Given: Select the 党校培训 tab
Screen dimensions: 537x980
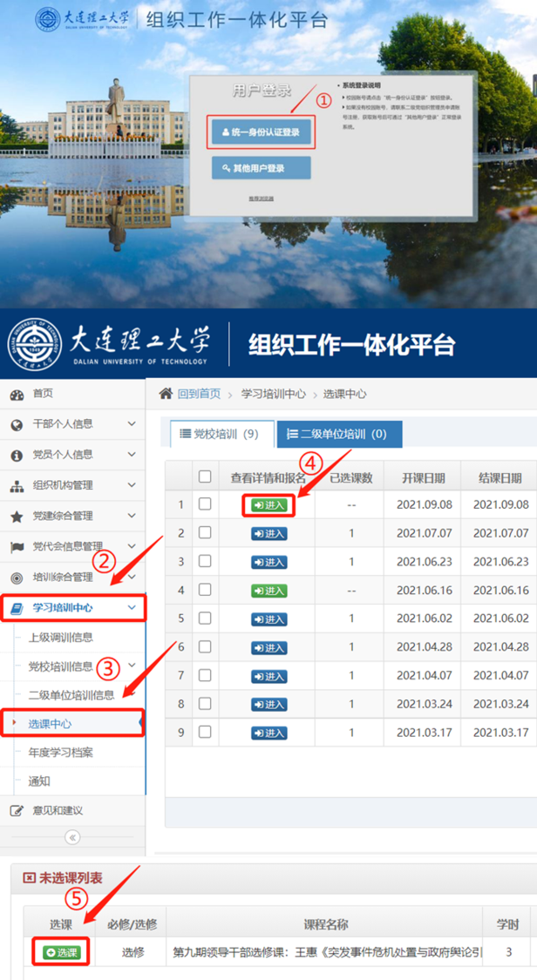Looking at the screenshot, I should [219, 434].
